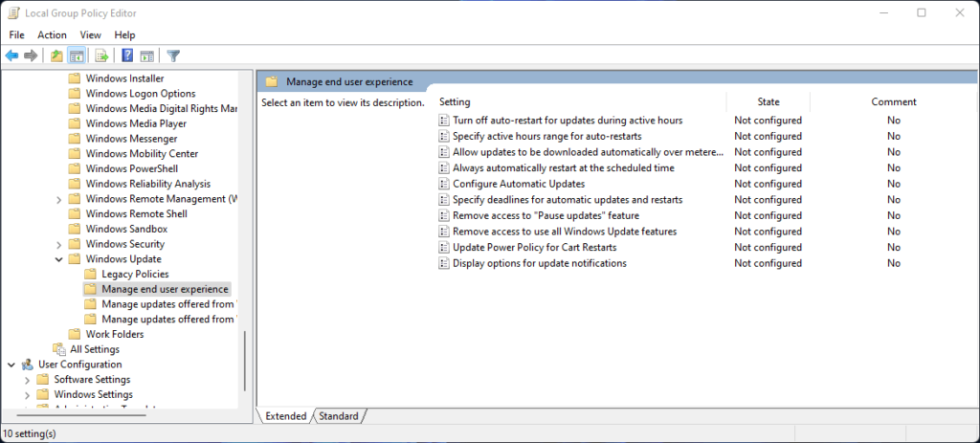The image size is (980, 443).
Task: Click policy icon beside Specify active hours range
Action: [444, 136]
